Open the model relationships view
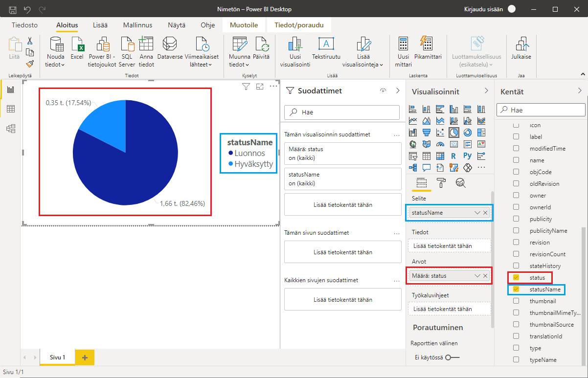The height and width of the screenshot is (378, 588). pos(11,129)
